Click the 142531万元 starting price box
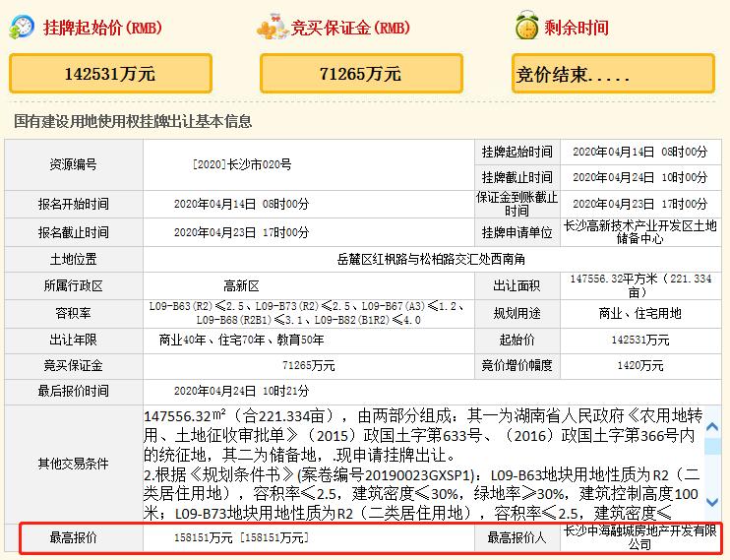The height and width of the screenshot is (560, 730). click(110, 74)
